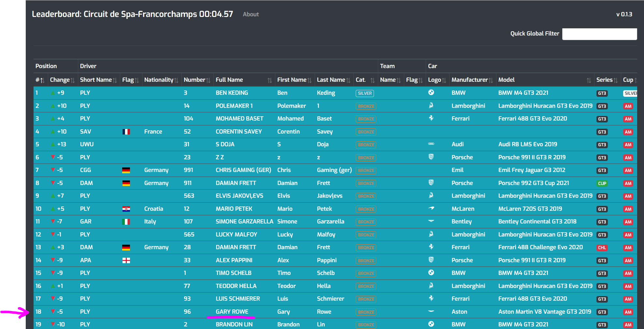Sort by Manufacturer column header

(472, 80)
